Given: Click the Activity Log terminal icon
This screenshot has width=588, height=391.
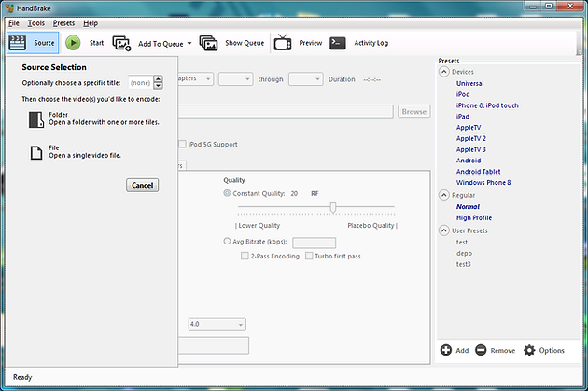Looking at the screenshot, I should tap(338, 43).
